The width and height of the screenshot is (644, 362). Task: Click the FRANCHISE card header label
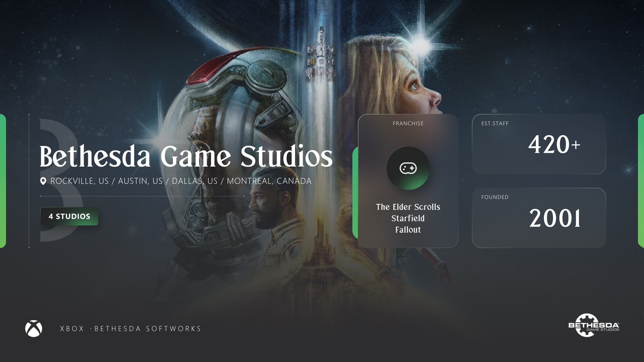click(408, 123)
